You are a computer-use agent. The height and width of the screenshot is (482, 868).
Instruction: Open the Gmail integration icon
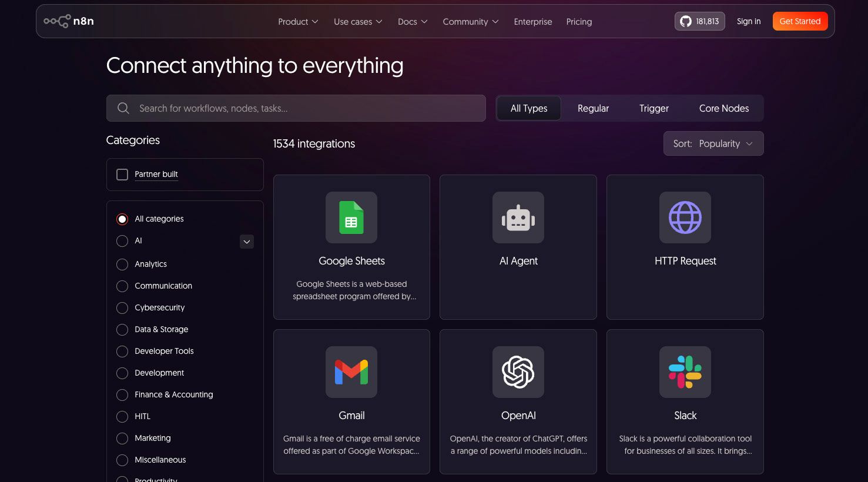point(351,371)
